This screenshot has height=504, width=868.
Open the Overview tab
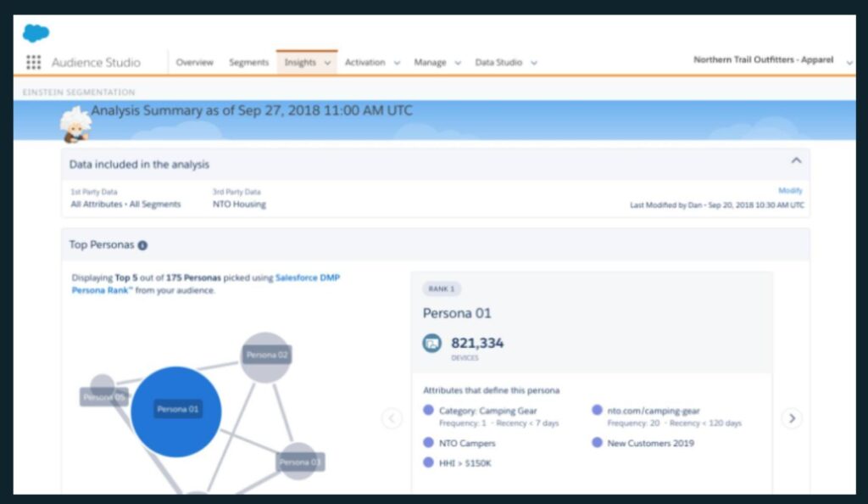point(194,63)
